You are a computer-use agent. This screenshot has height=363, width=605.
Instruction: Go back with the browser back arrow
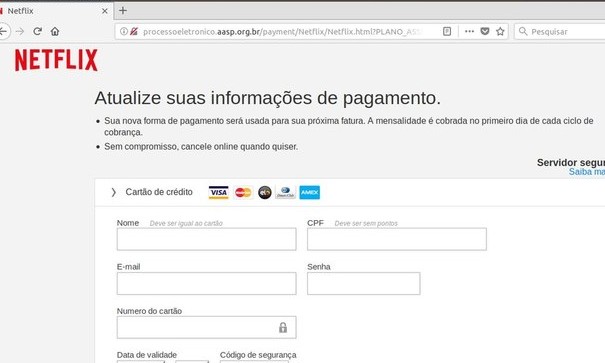3,31
